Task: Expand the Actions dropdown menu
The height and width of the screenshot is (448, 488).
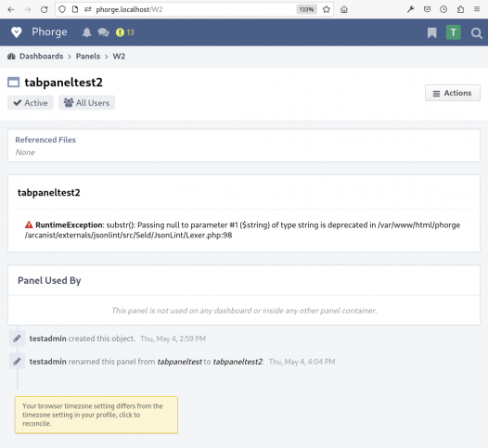Action: click(x=453, y=93)
